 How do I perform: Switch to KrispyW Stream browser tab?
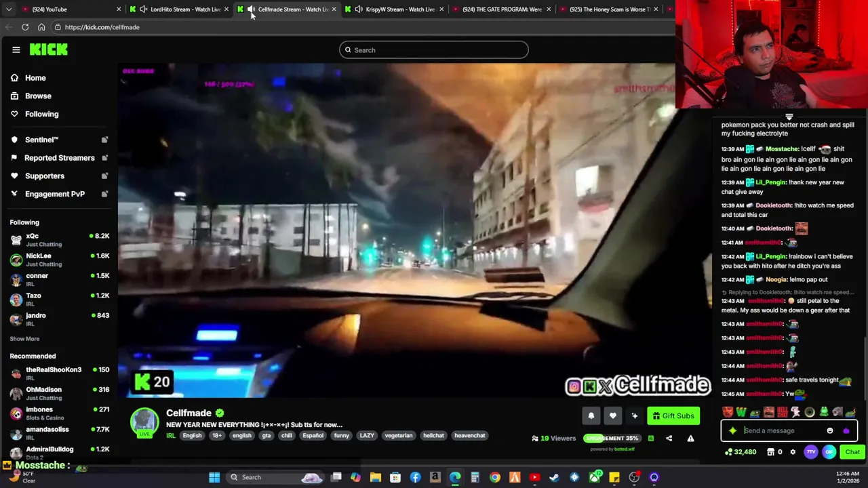point(395,9)
